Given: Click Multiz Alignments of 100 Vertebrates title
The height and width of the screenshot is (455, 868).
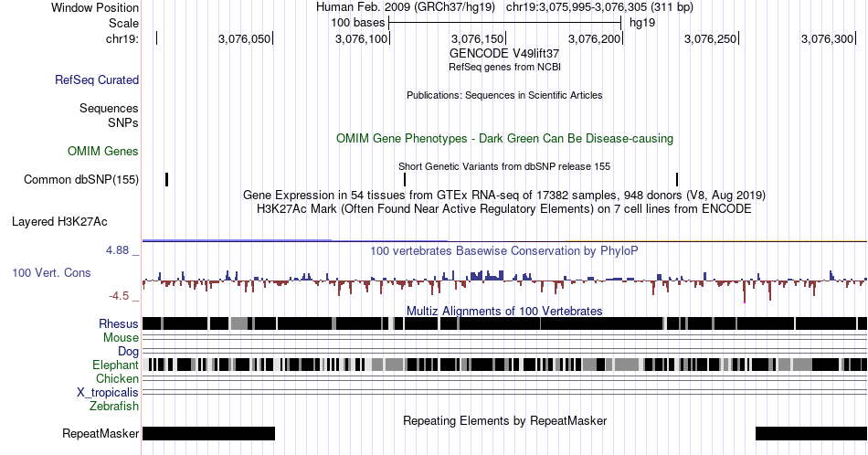Looking at the screenshot, I should (504, 311).
